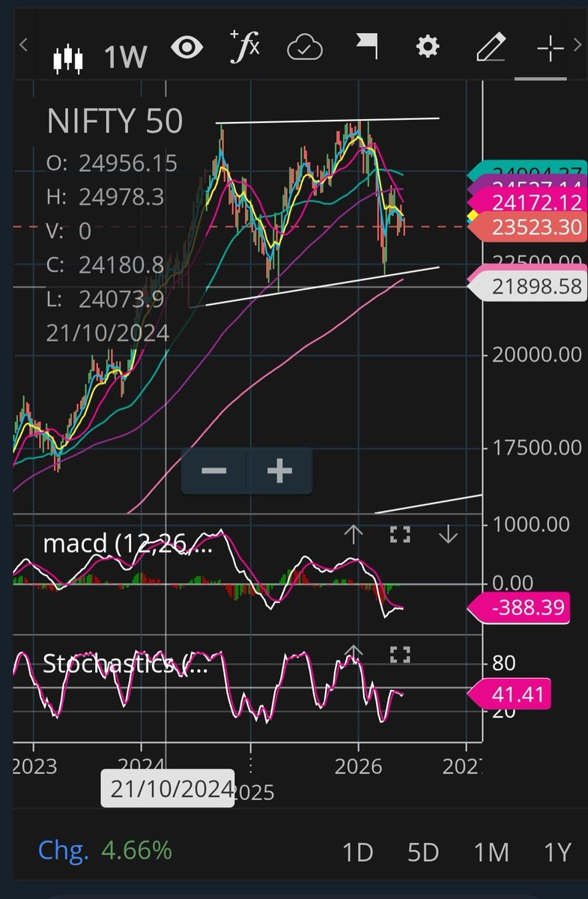Click the 23523.30 price label
Screen dimensions: 588x899
pos(526,227)
